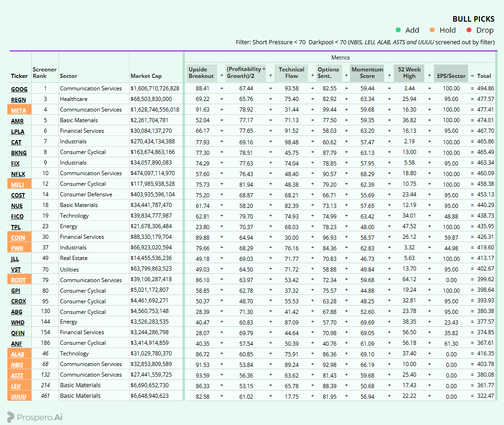Screen dimensions: 504x425
Task: Click CAT's Technical Flow value 98.48
Action: [x=291, y=142]
